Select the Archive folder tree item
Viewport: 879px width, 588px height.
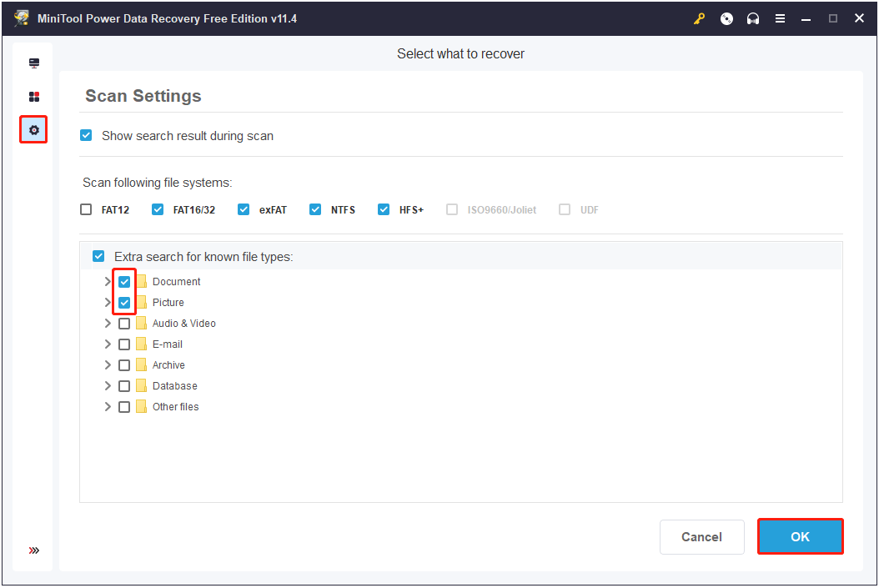(168, 365)
